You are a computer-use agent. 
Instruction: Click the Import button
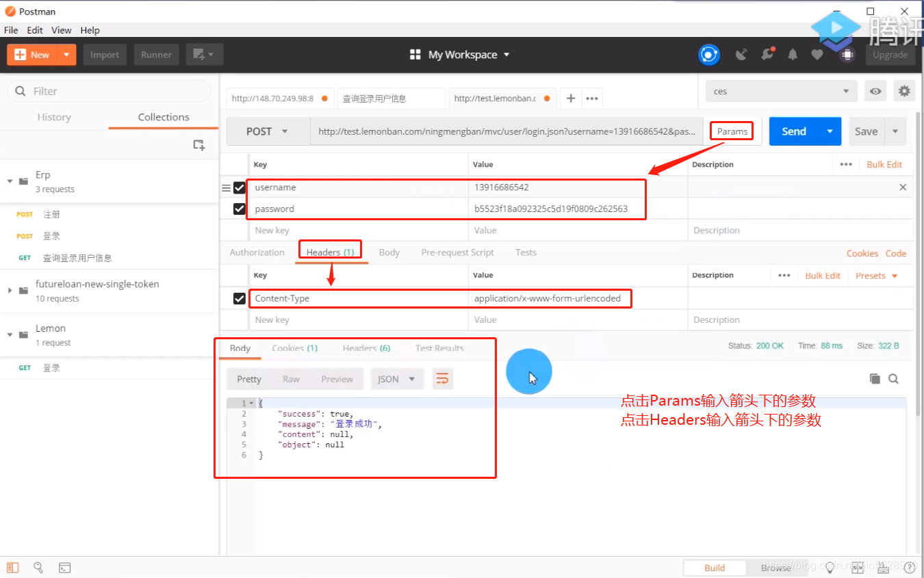click(105, 55)
